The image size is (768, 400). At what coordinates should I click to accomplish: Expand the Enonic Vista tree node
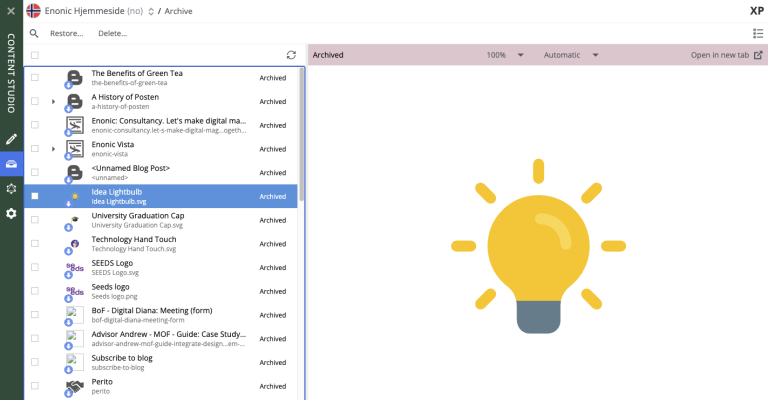pos(53,149)
